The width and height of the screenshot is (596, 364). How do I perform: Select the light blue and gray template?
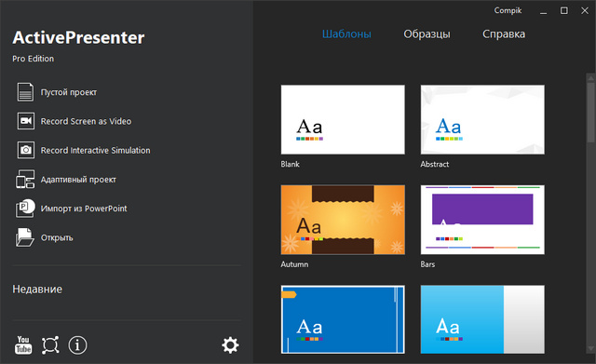[x=482, y=319]
